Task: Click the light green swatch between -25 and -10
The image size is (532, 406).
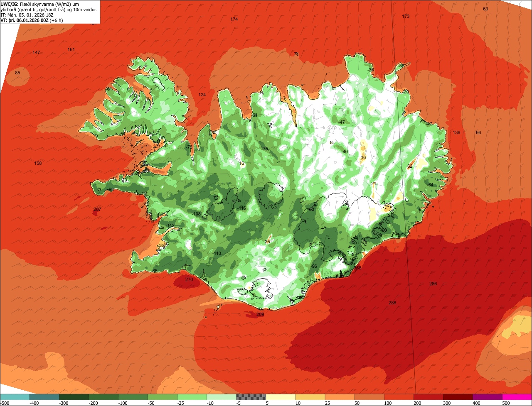Action: click(192, 397)
